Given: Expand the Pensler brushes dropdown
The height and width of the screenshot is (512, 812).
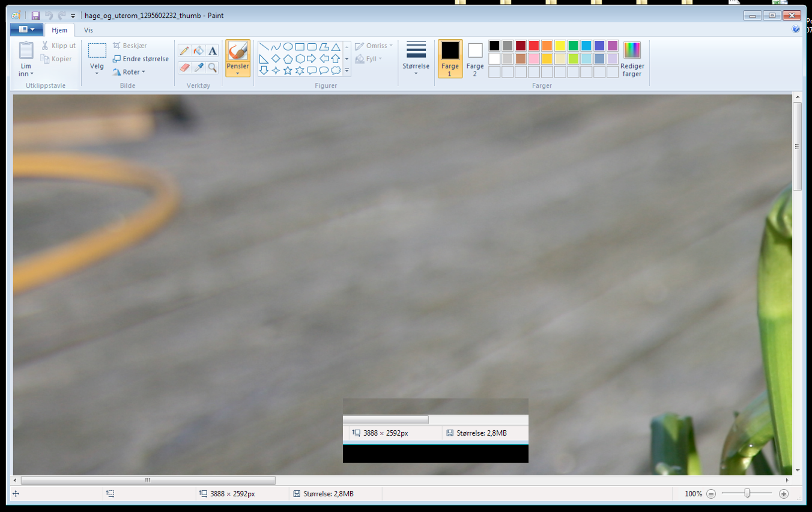Looking at the screenshot, I should 238,73.
